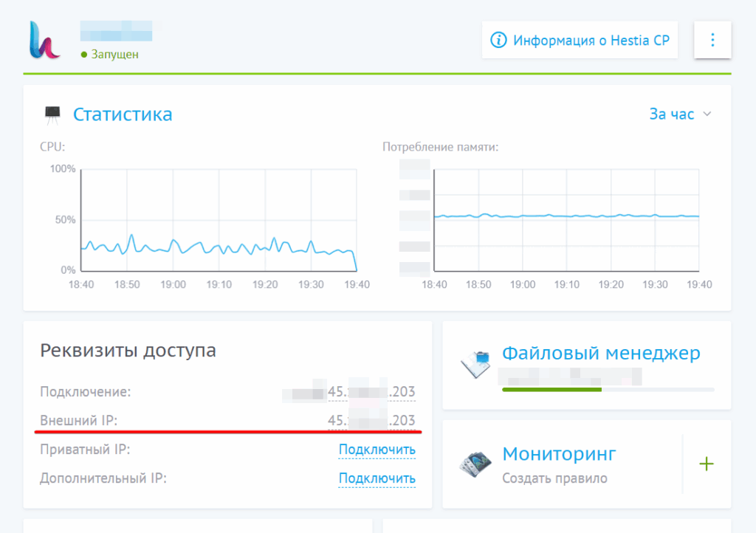Expand the За час period dropdown
The image size is (756, 533).
click(672, 114)
